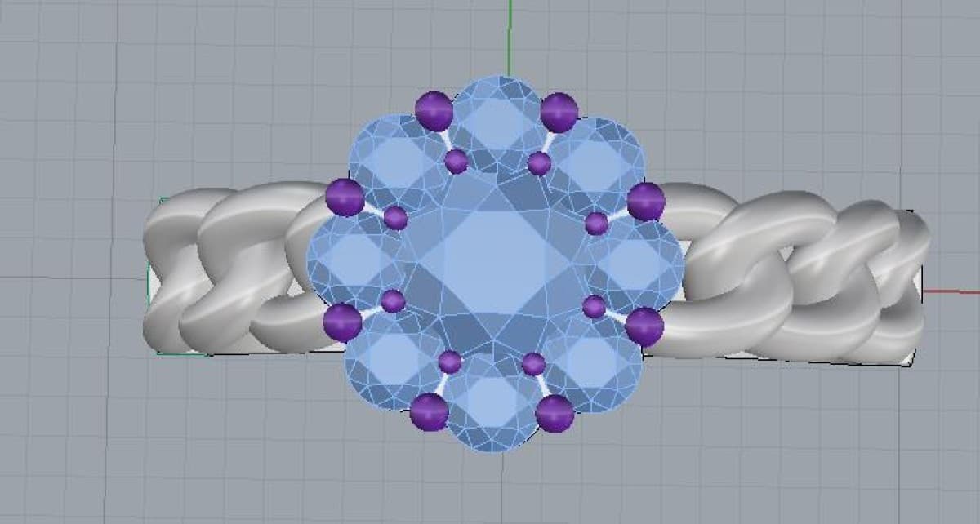This screenshot has width=980, height=524.
Task: Select the small blue gem at the top of the cluster
Action: [x=497, y=124]
